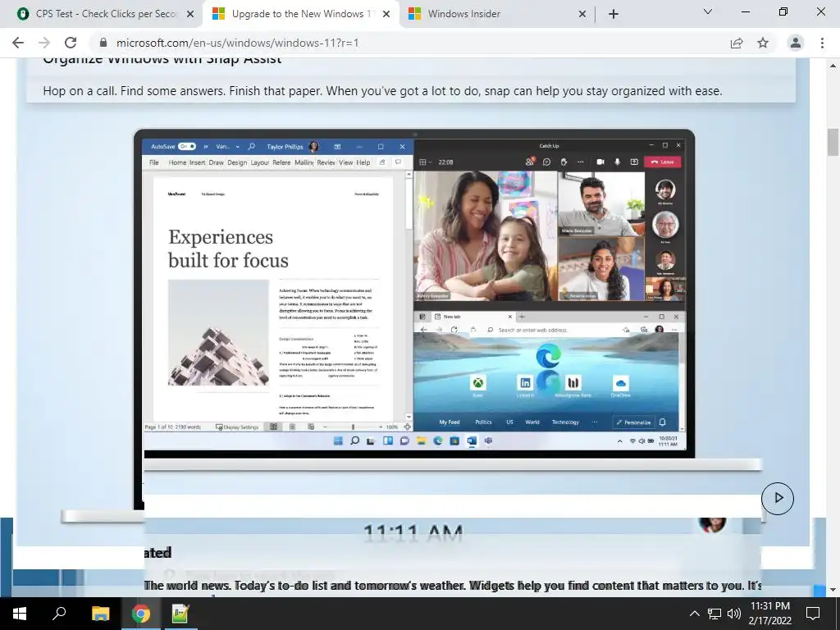The width and height of the screenshot is (840, 630).
Task: Minimize the Chrome window
Action: coord(745,11)
